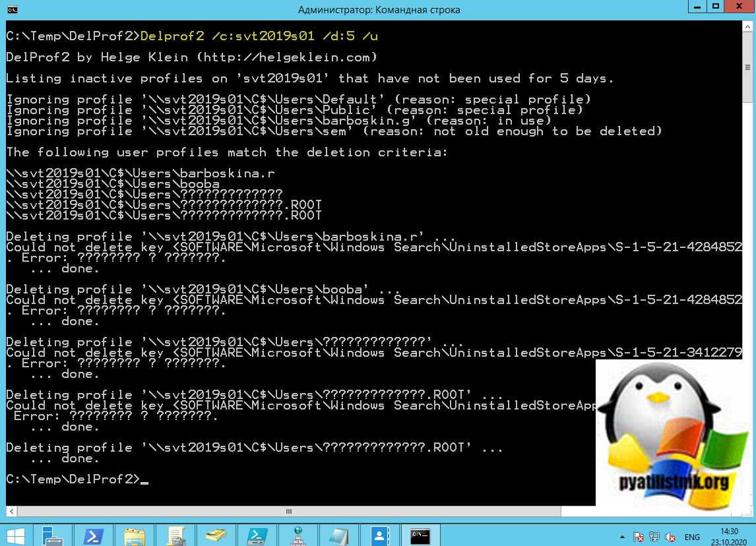
Task: Click the line ignoring the Default profile
Action: tap(298, 100)
